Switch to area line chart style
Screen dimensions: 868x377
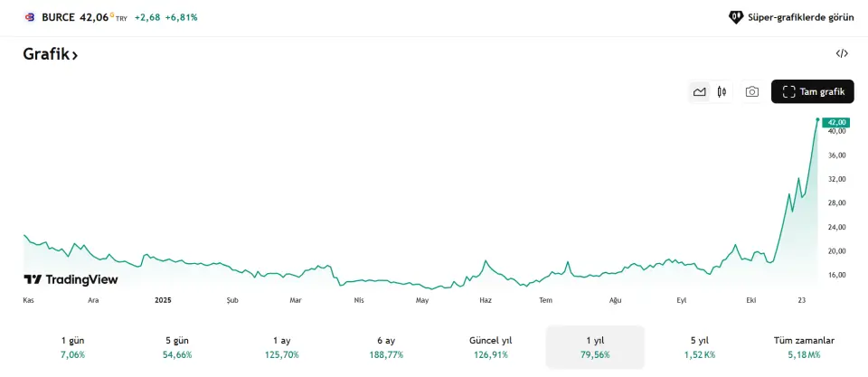click(x=699, y=91)
